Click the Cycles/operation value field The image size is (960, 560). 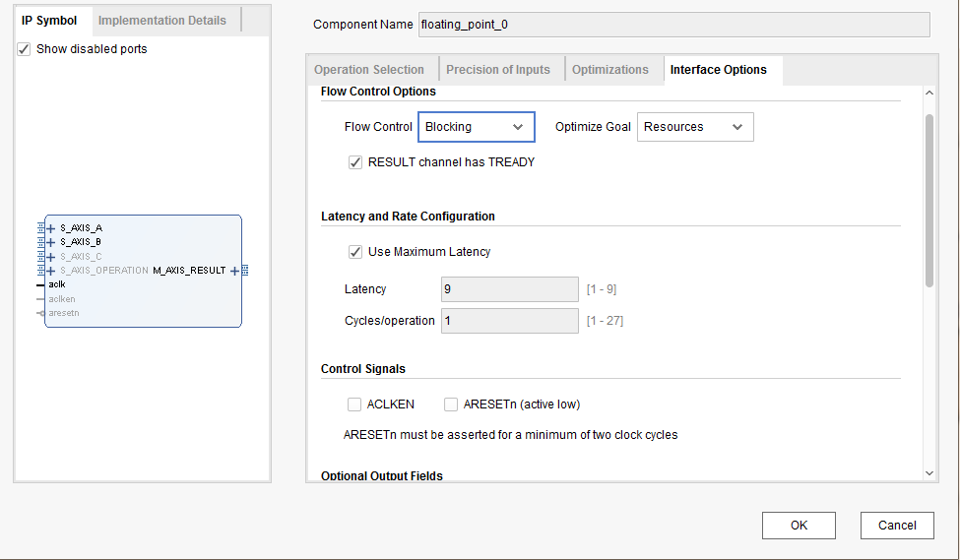[x=510, y=321]
